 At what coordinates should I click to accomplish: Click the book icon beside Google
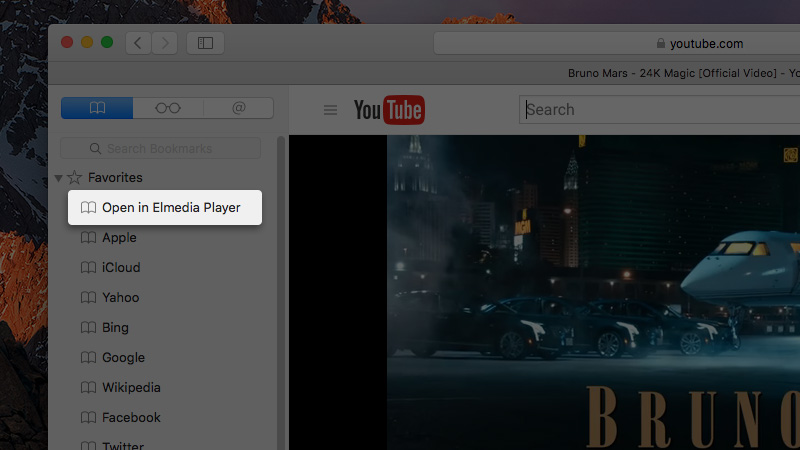(88, 358)
